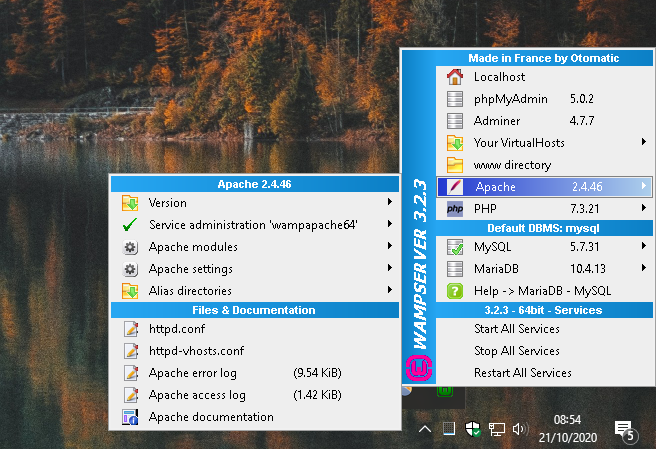This screenshot has height=449, width=656.
Task: Click the date 21/10/2020 in taskbar
Action: tap(568, 438)
